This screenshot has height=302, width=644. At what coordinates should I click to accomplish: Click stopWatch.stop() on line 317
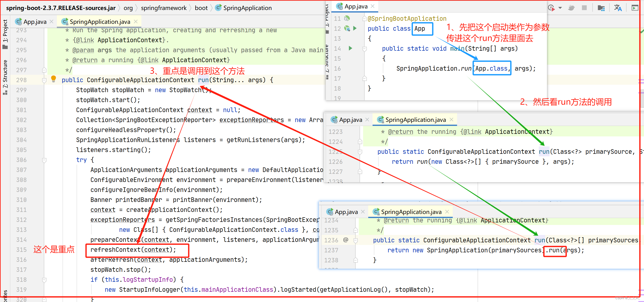pos(121,270)
